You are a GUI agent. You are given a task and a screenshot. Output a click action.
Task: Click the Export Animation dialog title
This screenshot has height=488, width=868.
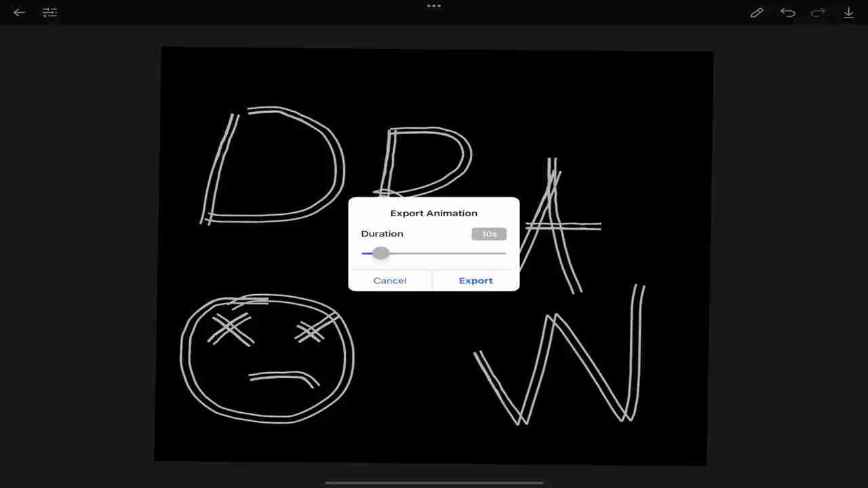tap(434, 213)
